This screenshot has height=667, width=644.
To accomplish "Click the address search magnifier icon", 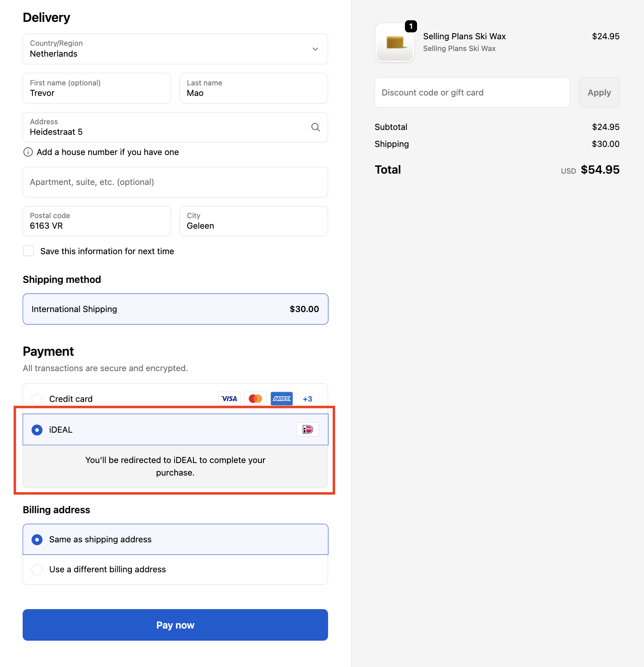I will coord(316,127).
